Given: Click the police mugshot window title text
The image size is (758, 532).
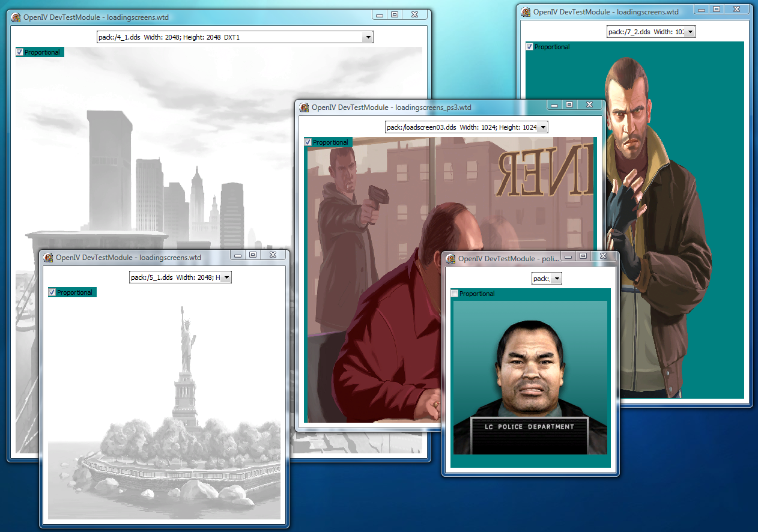Looking at the screenshot, I should [x=508, y=259].
